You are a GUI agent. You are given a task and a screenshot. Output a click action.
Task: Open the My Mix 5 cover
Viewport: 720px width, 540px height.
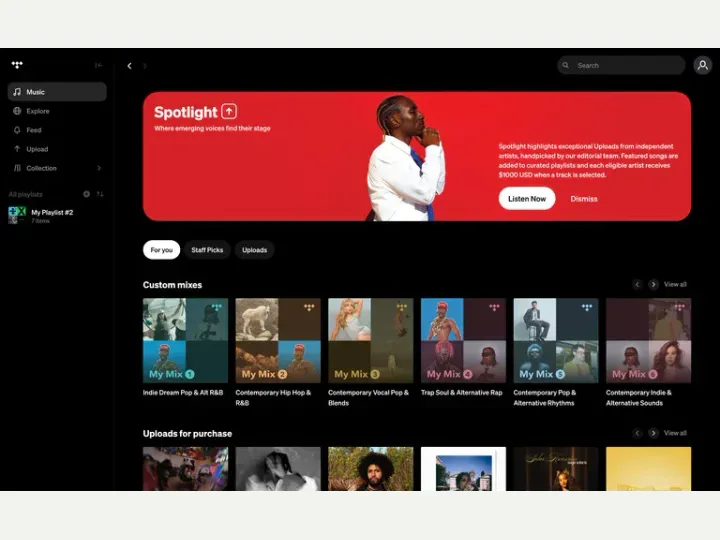(x=556, y=341)
